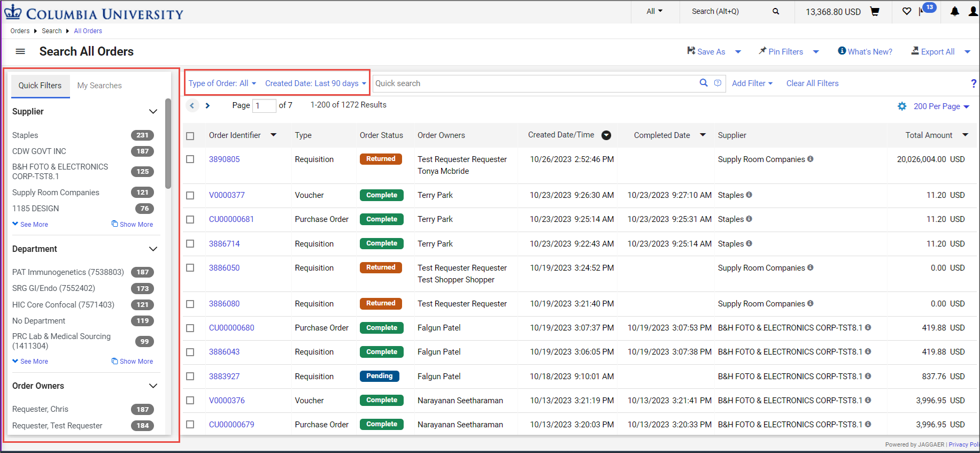980x453 pixels.
Task: Go to previous results page
Action: click(192, 105)
